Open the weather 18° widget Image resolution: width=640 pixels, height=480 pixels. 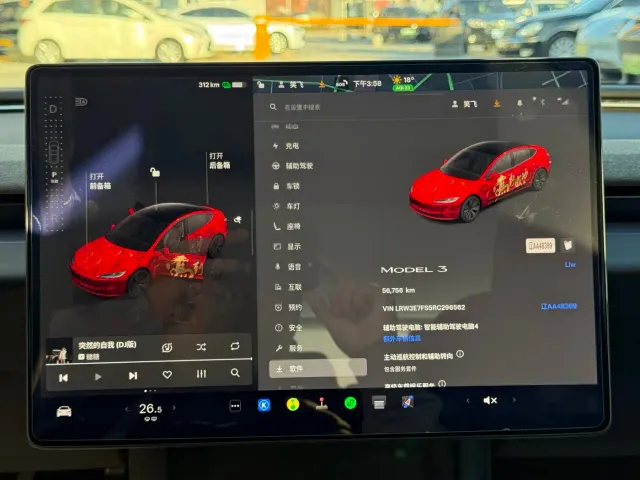point(403,82)
